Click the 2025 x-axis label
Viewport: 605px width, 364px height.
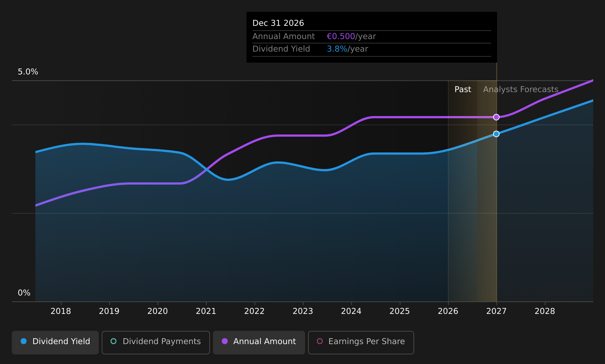(x=400, y=311)
